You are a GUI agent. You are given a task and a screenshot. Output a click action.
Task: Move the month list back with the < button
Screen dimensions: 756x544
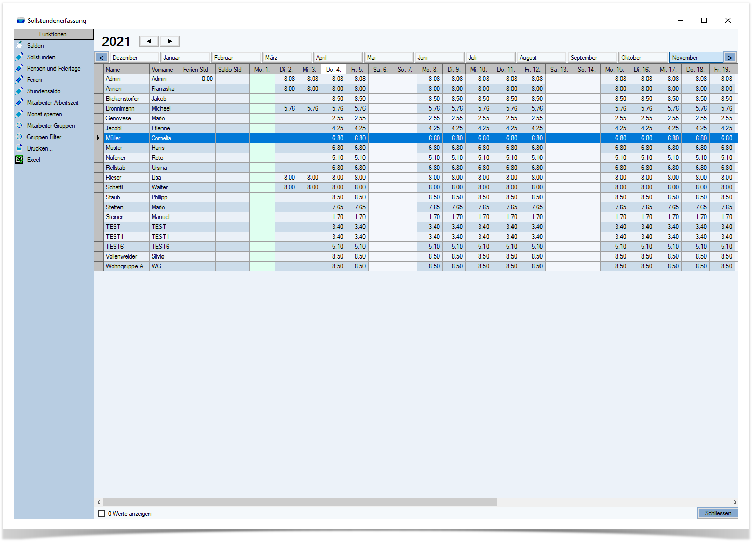(101, 58)
